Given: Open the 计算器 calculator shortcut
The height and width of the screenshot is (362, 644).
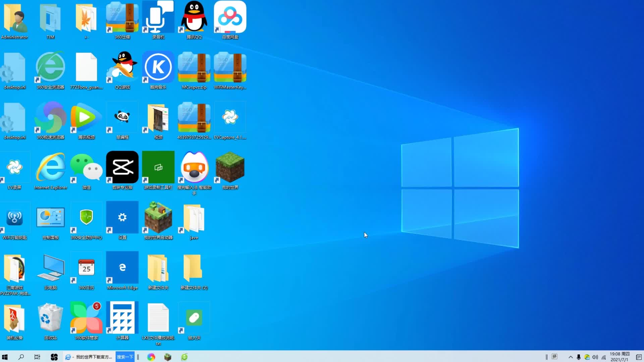Looking at the screenshot, I should pos(122,321).
